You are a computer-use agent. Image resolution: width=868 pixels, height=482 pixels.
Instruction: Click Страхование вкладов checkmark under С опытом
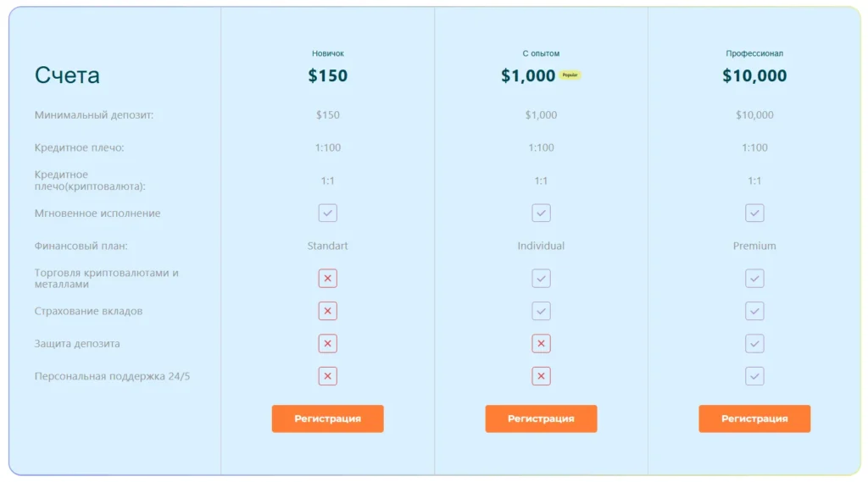point(541,311)
